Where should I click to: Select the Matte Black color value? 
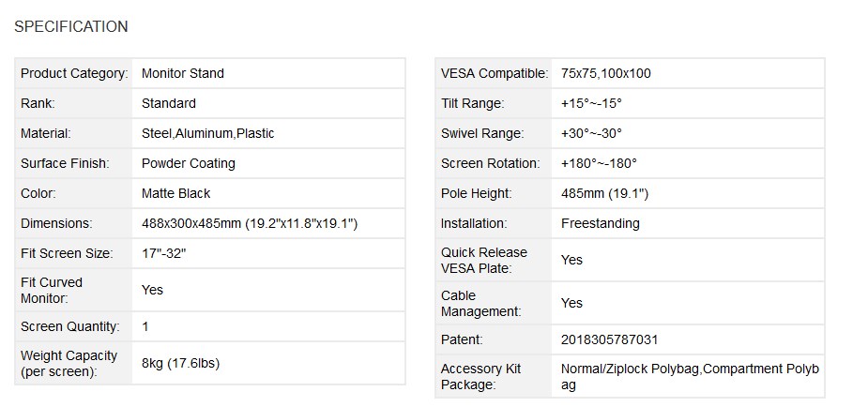tap(176, 193)
